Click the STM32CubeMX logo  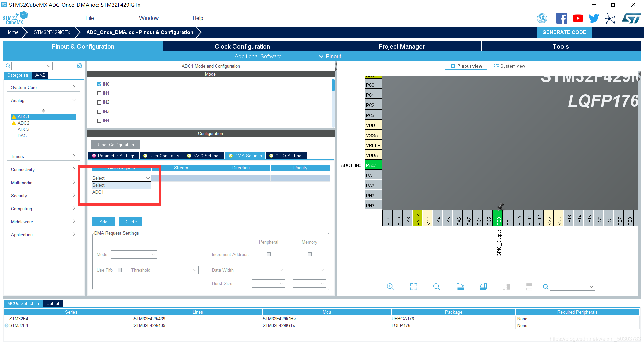coord(15,18)
